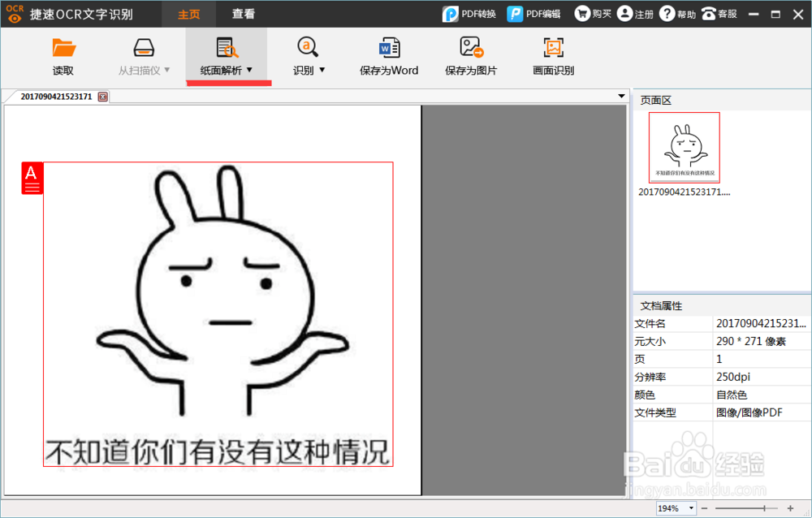Click the zoom in plus button
Viewport: 812px width, 518px height.
(790, 509)
